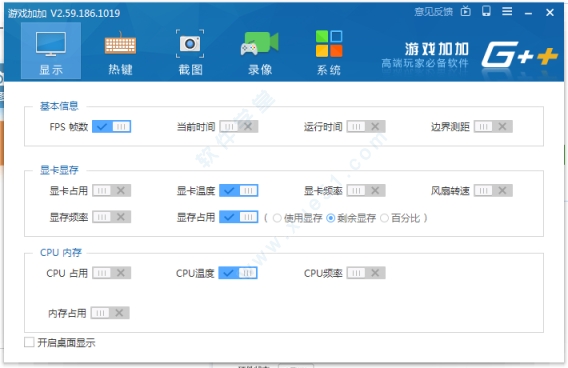Click the G++ logo

click(519, 55)
